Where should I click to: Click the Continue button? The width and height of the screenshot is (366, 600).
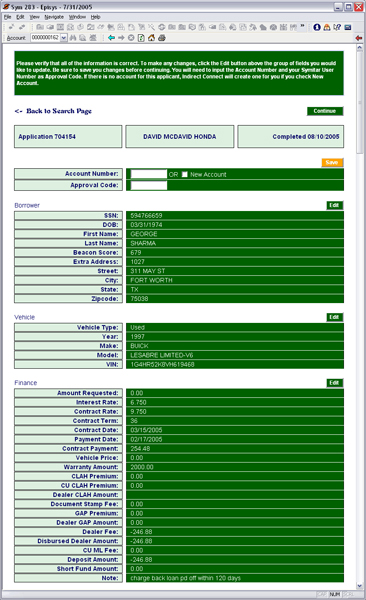(x=325, y=111)
